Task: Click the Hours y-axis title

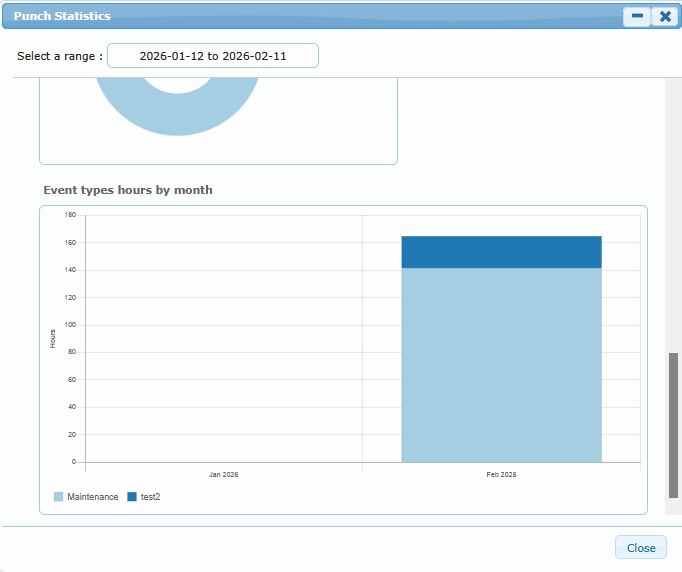Action: (x=53, y=338)
